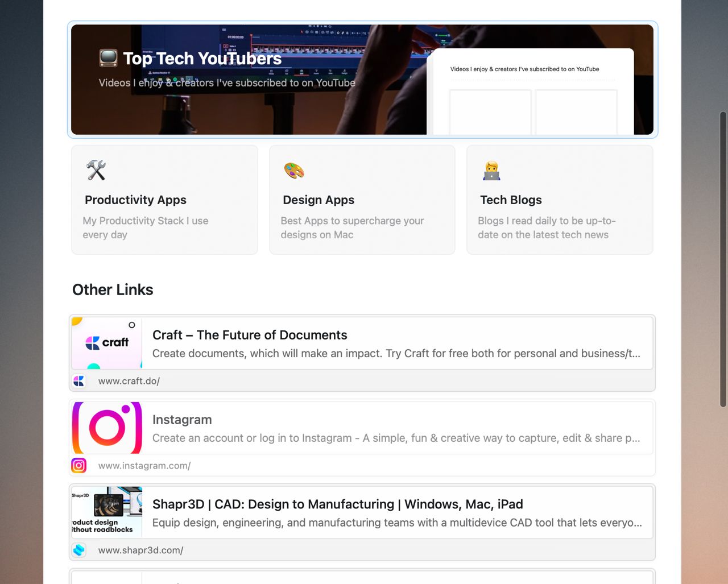Open the Instagram link title
This screenshot has width=728, height=584.
[182, 420]
